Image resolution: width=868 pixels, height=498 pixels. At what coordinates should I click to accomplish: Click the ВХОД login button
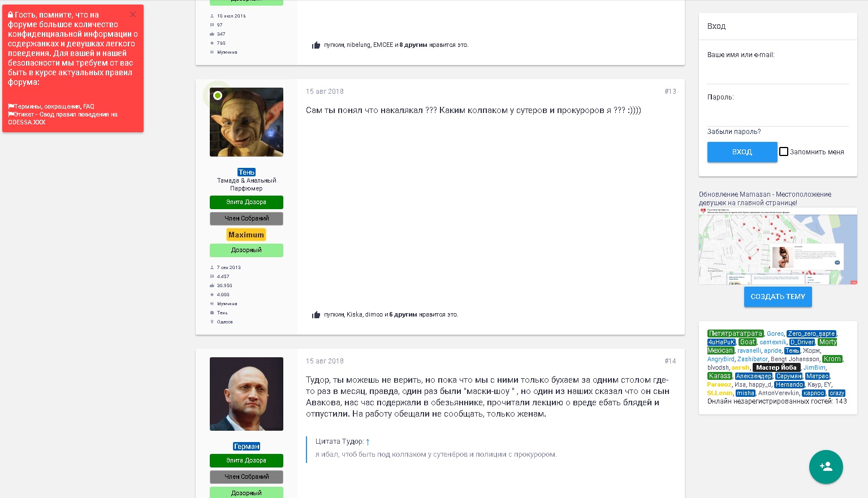(742, 152)
